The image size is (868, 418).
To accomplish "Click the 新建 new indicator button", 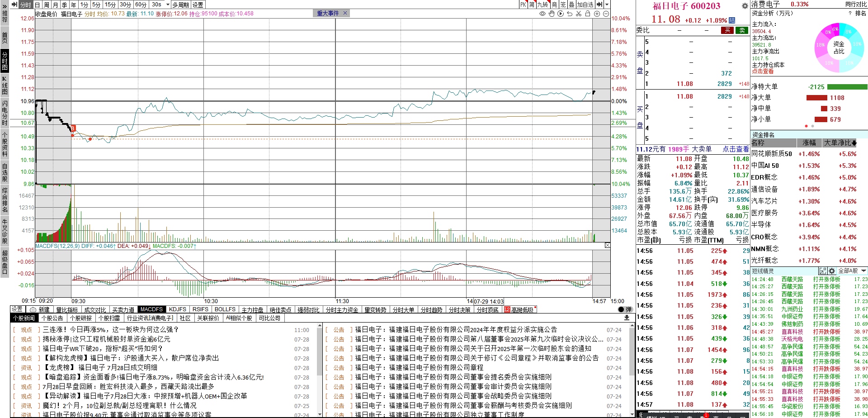I will [x=40, y=309].
